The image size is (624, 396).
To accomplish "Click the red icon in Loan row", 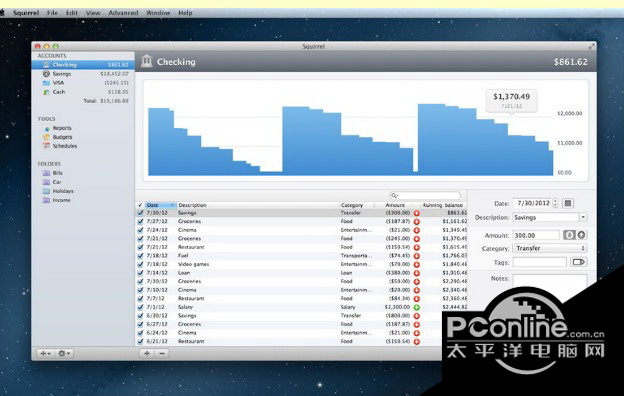I will coord(417,273).
